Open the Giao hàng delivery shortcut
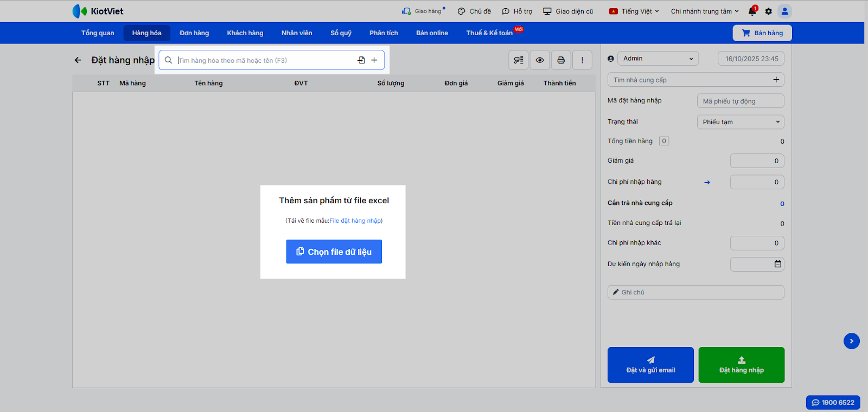This screenshot has width=868, height=412. coord(423,11)
